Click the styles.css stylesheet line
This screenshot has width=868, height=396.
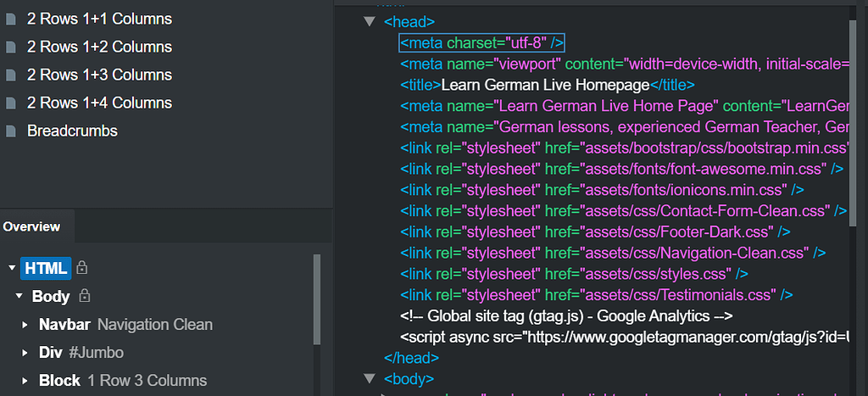coord(575,274)
